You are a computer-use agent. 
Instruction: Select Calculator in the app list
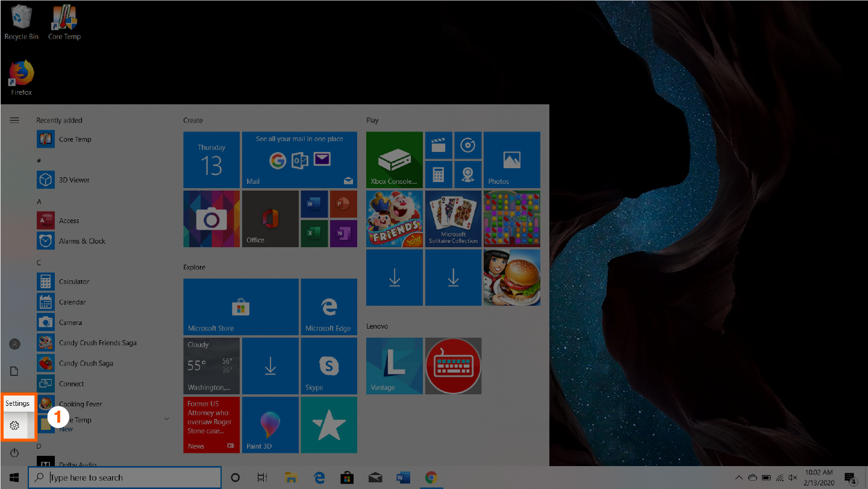point(74,282)
